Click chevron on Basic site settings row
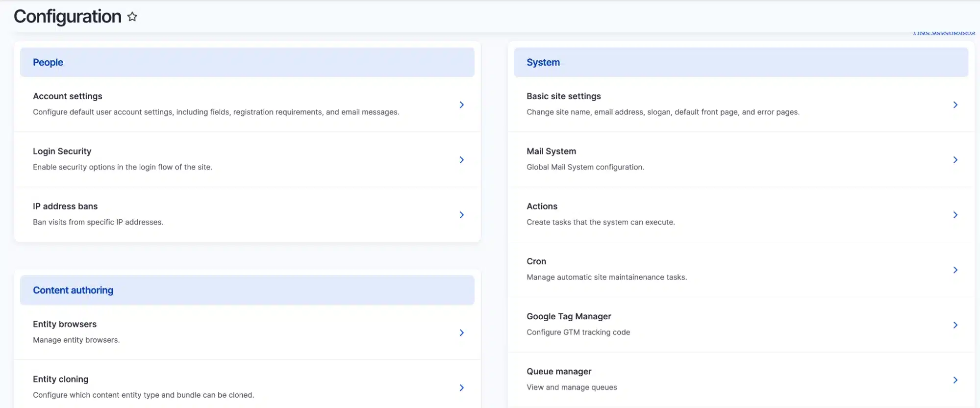 point(955,104)
